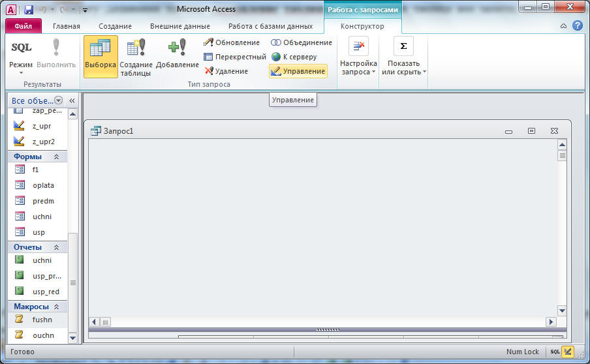Click query pane scroll right arrow
590x364 pixels.
[x=551, y=322]
